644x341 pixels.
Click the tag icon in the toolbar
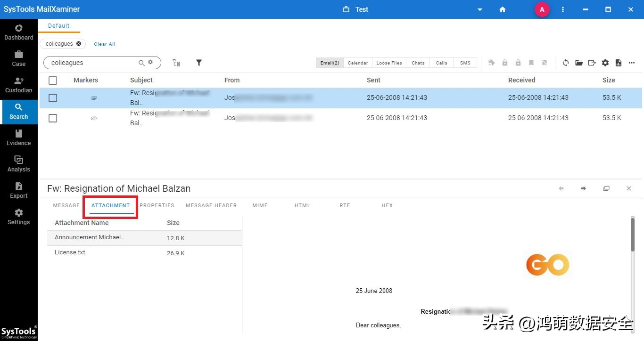[492, 63]
